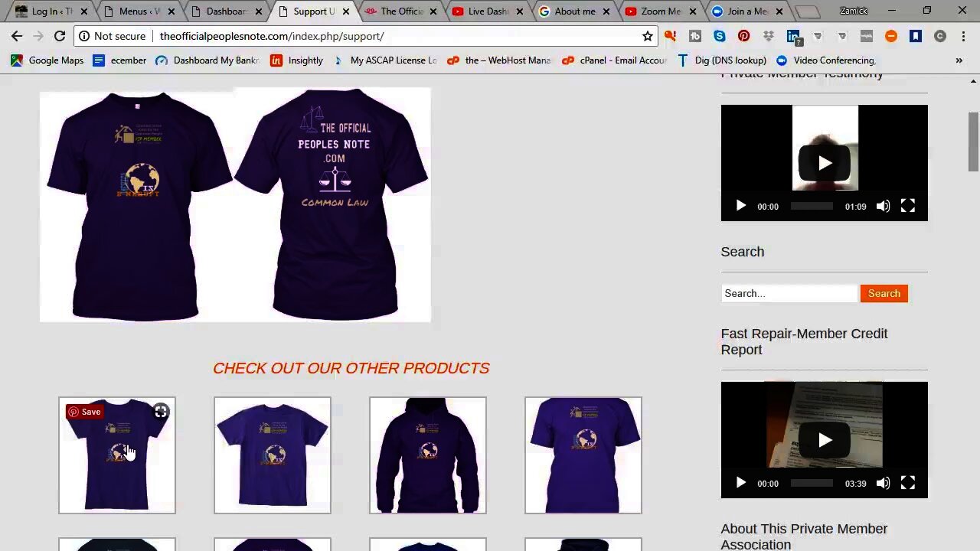Open the 'ecember' bookmark
The height and width of the screenshot is (551, 980).
point(119,60)
